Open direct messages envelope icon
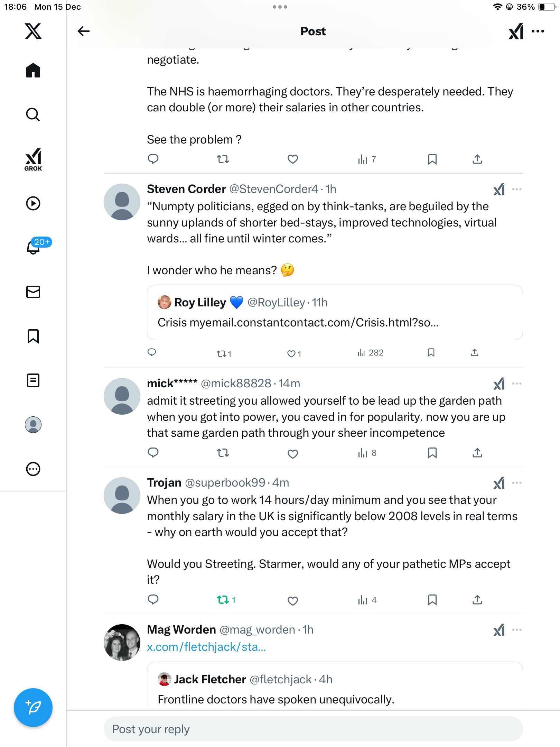This screenshot has height=747, width=560. pos(33,292)
